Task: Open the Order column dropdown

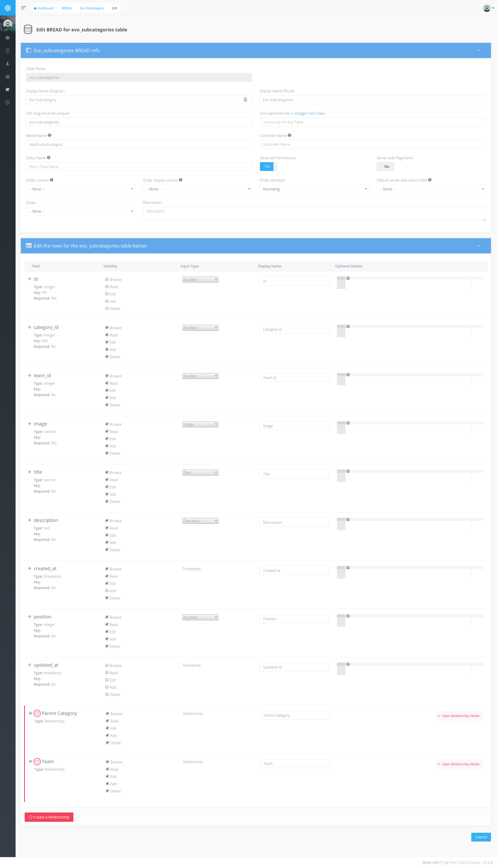Action: pyautogui.click(x=80, y=189)
